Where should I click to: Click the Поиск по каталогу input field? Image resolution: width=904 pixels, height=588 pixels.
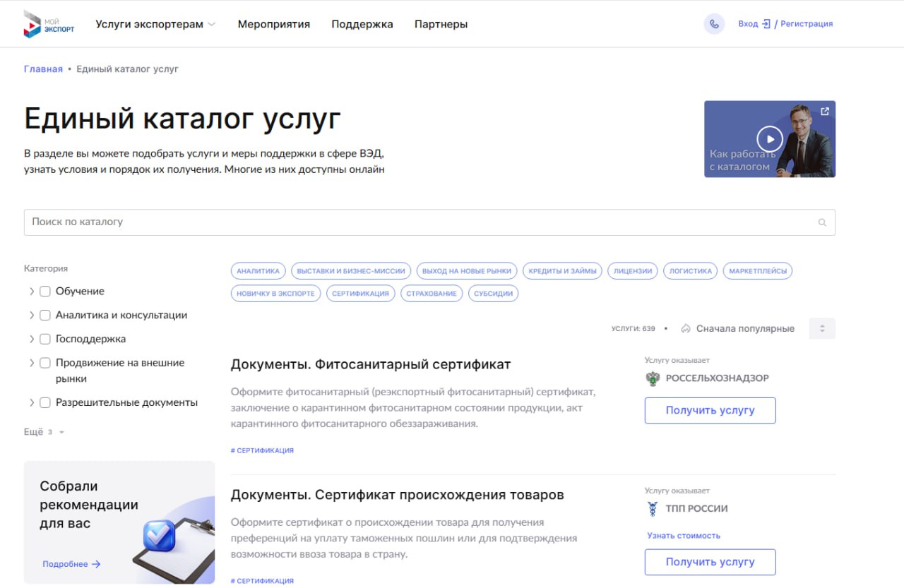[417, 222]
